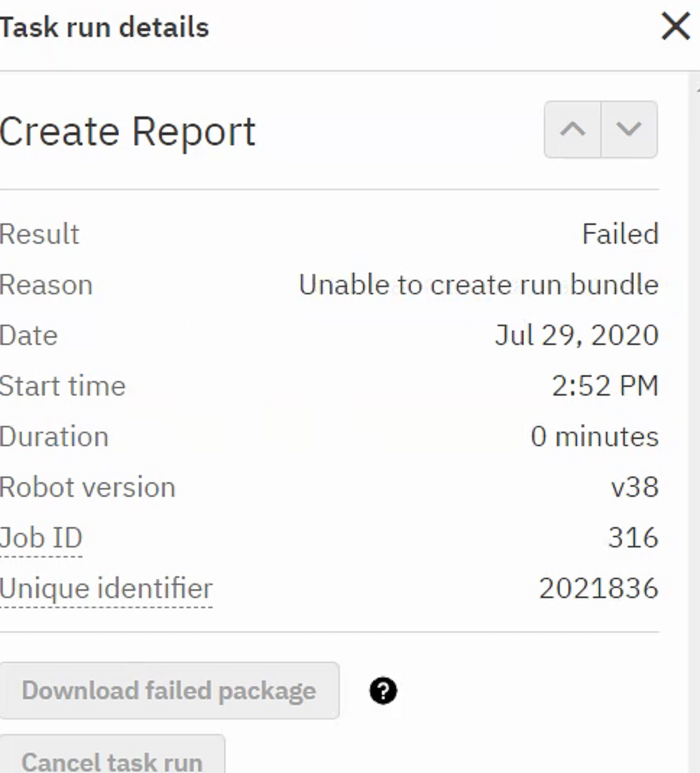Click the robot version value v38
Image resolution: width=700 pixels, height=773 pixels.
coord(634,487)
